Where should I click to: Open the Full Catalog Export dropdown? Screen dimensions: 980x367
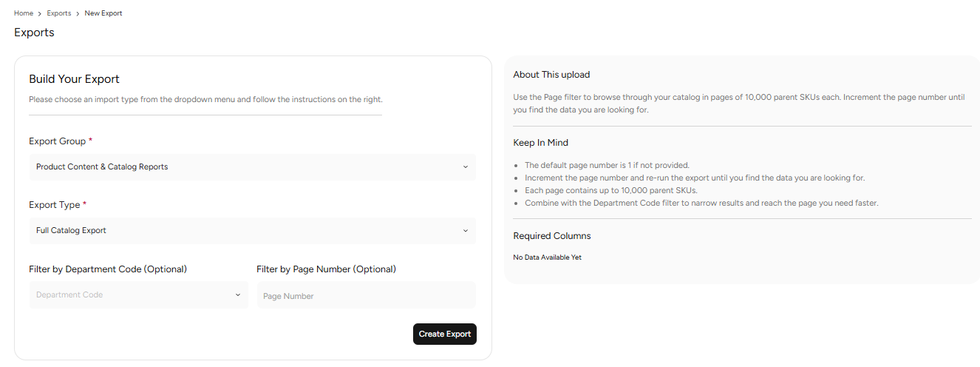tap(252, 231)
